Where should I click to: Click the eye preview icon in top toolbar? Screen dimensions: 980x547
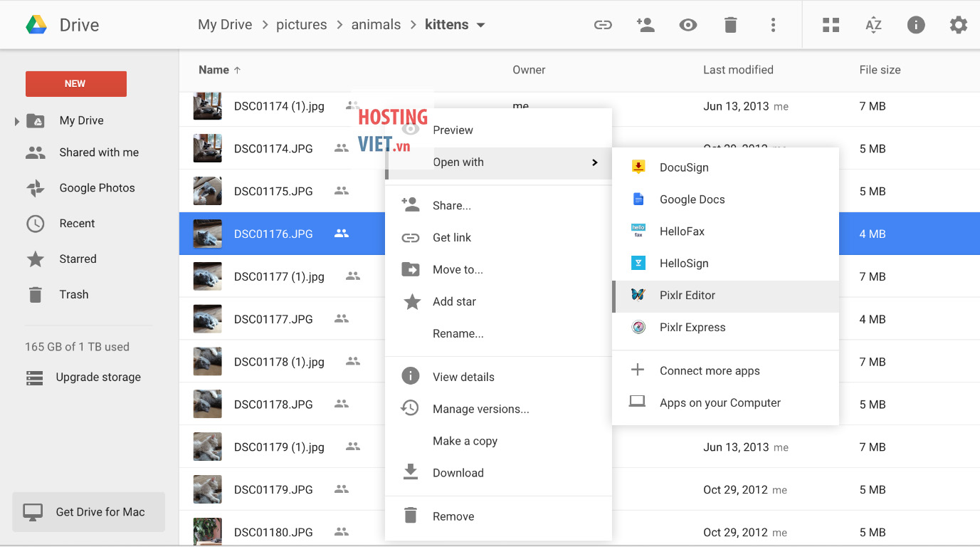687,25
